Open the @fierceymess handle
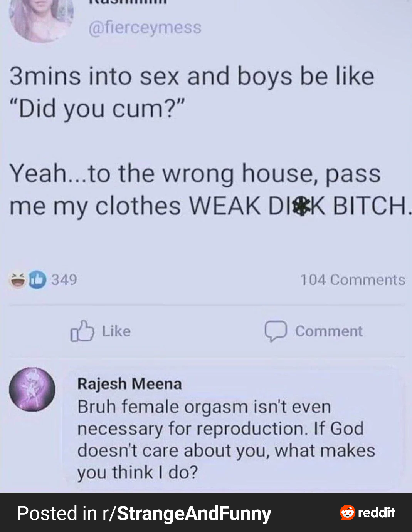The image size is (412, 532). pos(145,28)
